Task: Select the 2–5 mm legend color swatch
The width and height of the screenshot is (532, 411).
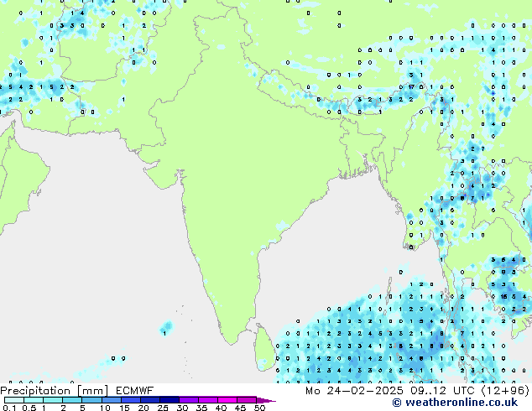Action: pos(72,400)
